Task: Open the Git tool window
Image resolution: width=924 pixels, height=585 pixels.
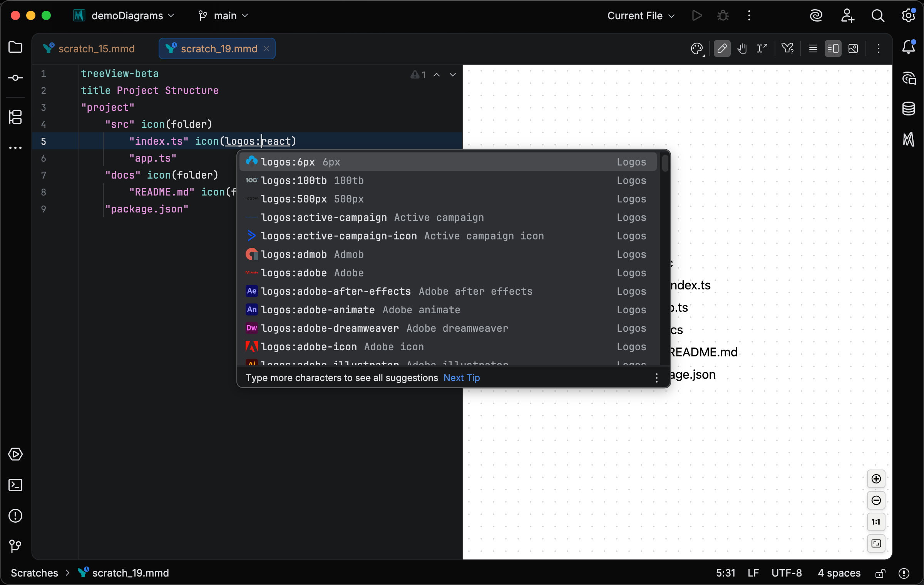Action: [x=15, y=546]
